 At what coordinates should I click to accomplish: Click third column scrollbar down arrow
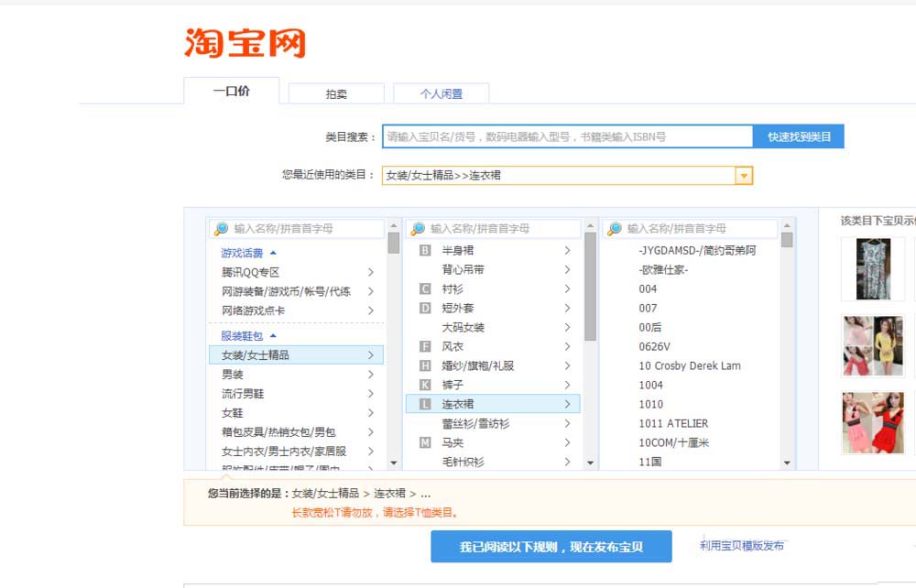pyautogui.click(x=787, y=463)
